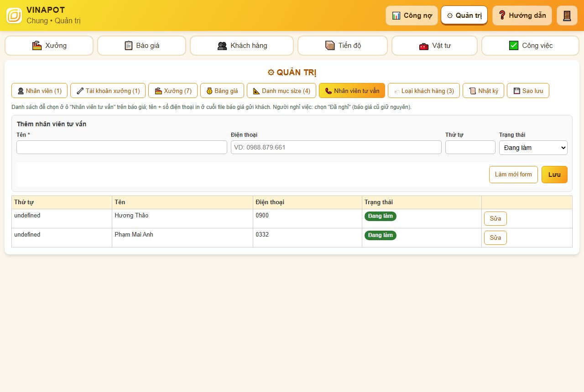584x392 pixels.
Task: Click the Quản trị header button
Action: pyautogui.click(x=464, y=15)
